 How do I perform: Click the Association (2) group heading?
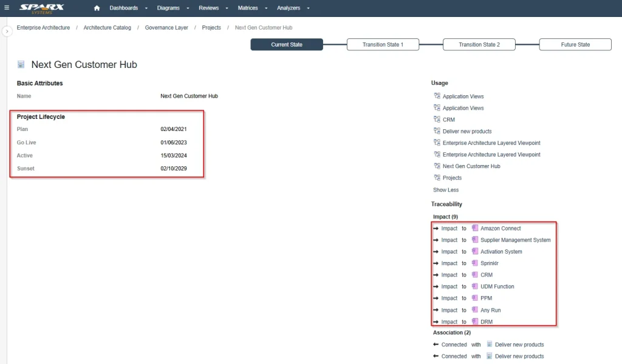[x=452, y=332]
